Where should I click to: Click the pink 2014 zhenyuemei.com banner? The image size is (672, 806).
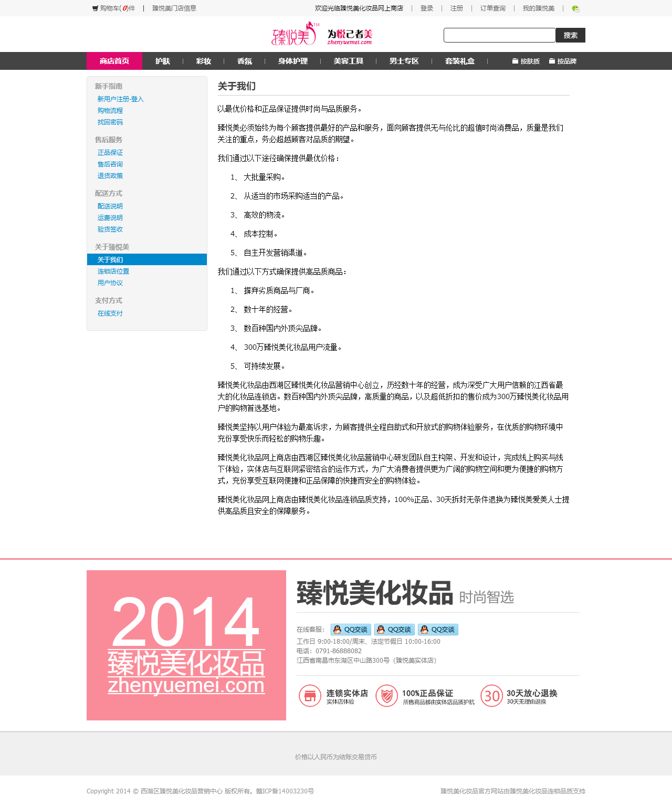pos(186,645)
